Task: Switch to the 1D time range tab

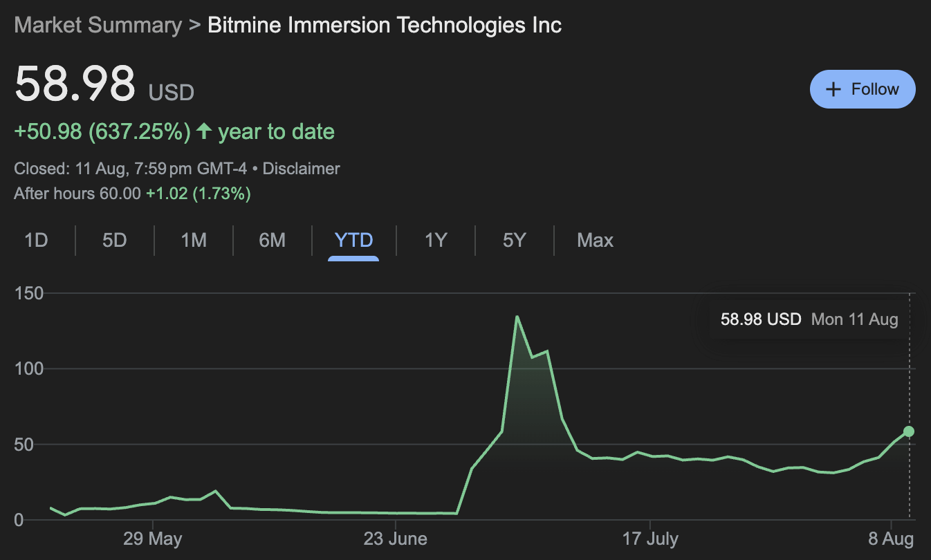Action: point(36,241)
